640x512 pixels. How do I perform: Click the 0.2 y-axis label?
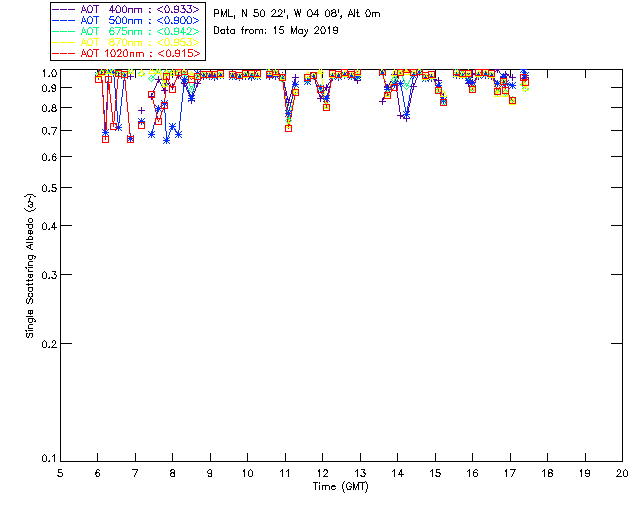click(49, 344)
